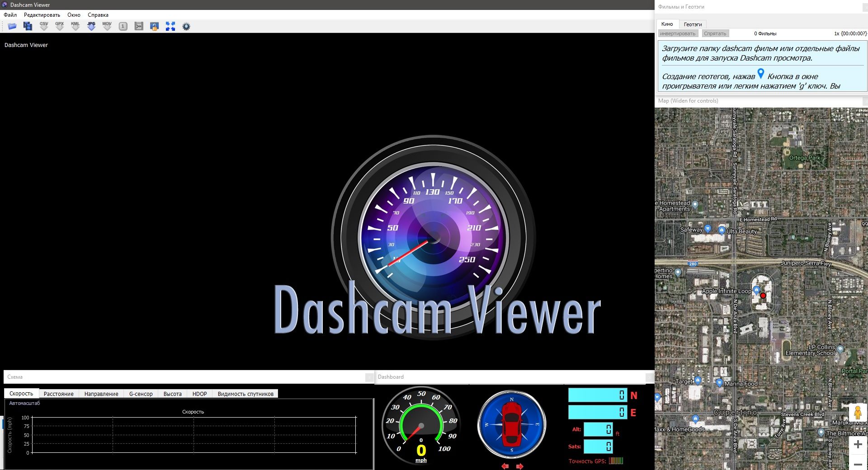Click the Dashboard panel float button

tap(649, 377)
